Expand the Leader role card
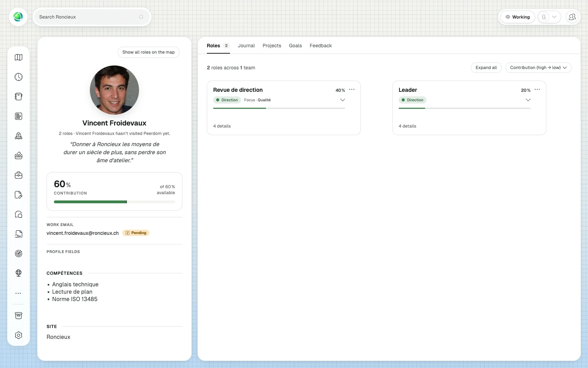 (528, 100)
